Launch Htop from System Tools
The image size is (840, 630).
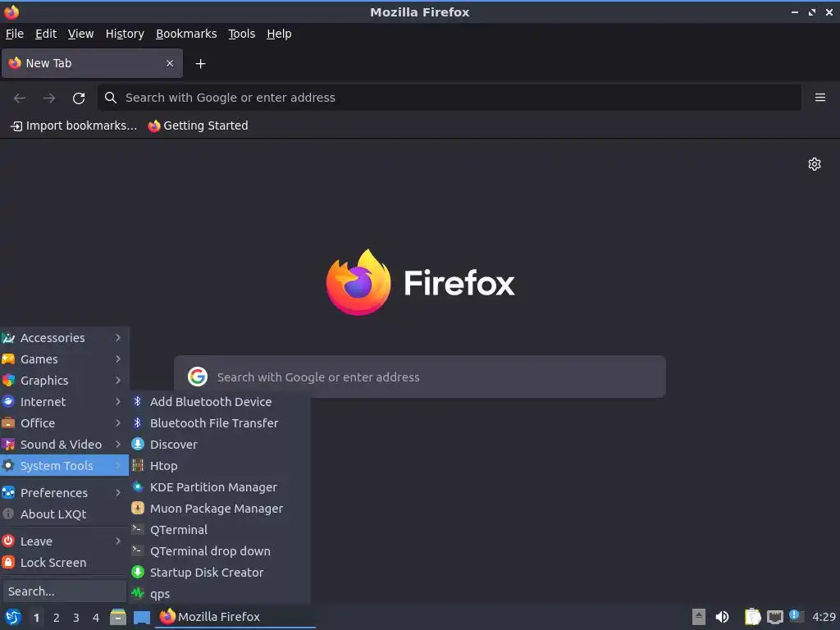[x=220, y=466]
